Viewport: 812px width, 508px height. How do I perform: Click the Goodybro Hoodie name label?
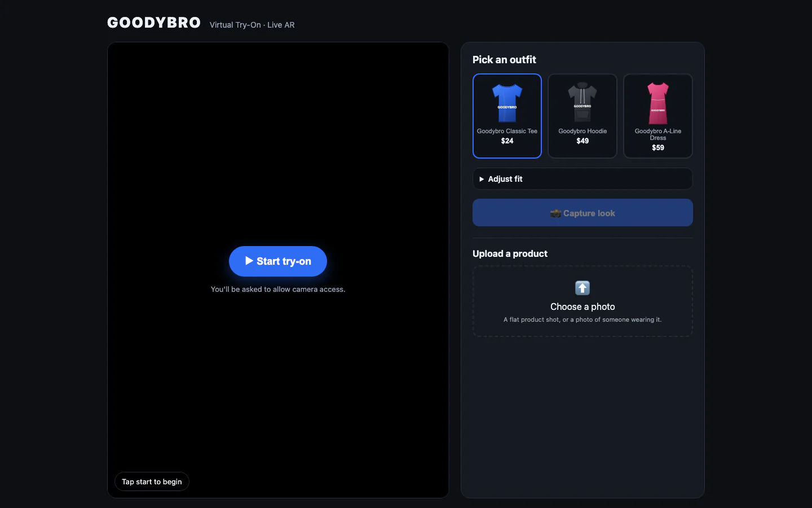pyautogui.click(x=582, y=131)
